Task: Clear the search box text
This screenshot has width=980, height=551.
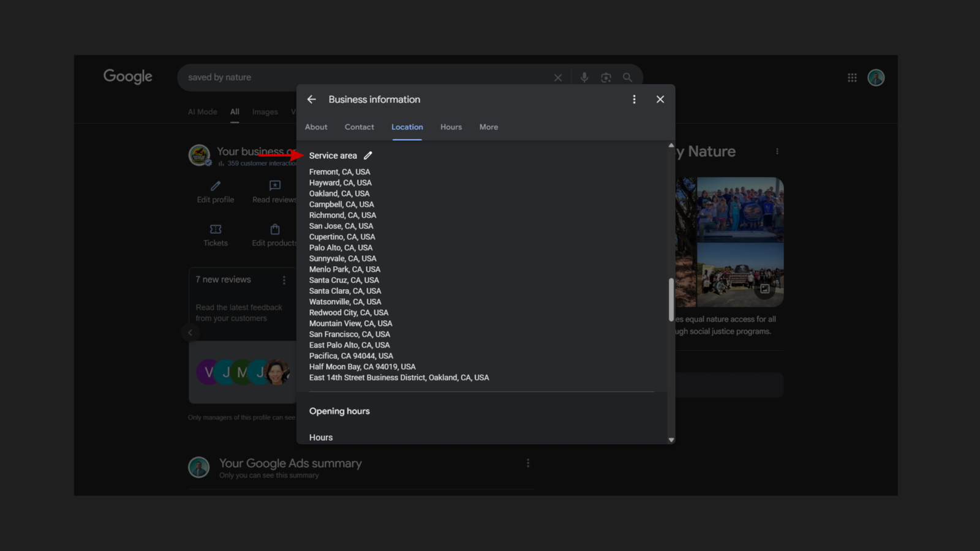Action: pyautogui.click(x=557, y=78)
